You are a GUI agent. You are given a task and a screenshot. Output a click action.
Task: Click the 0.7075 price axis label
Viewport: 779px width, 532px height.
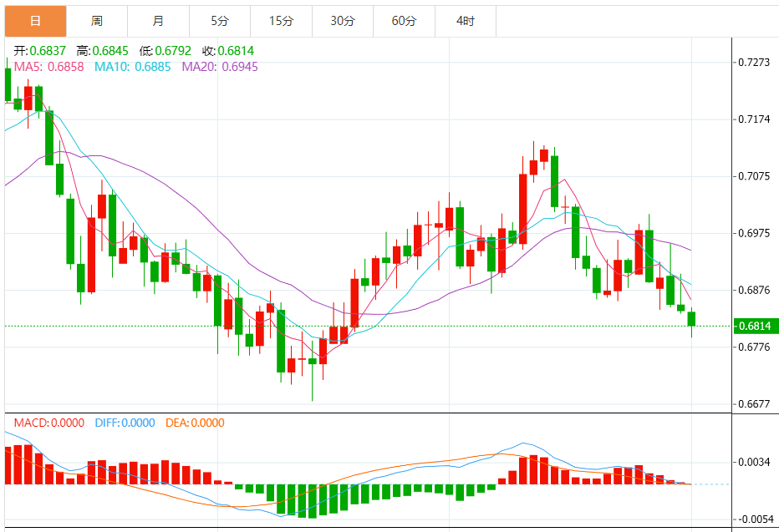coord(754,176)
